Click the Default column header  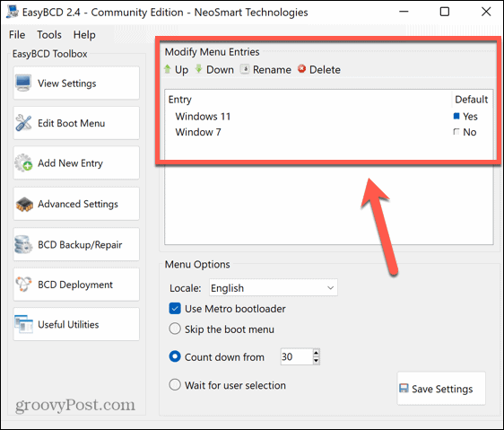tap(472, 100)
